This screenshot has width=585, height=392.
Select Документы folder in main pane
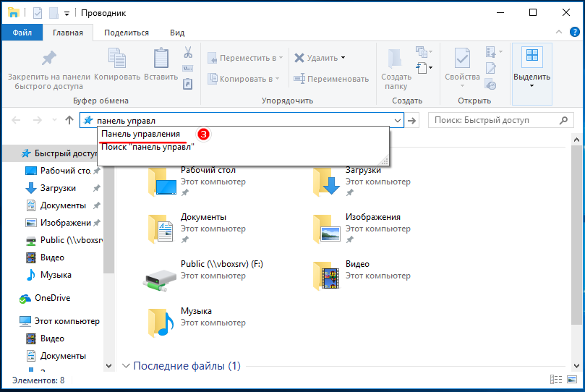[197, 229]
